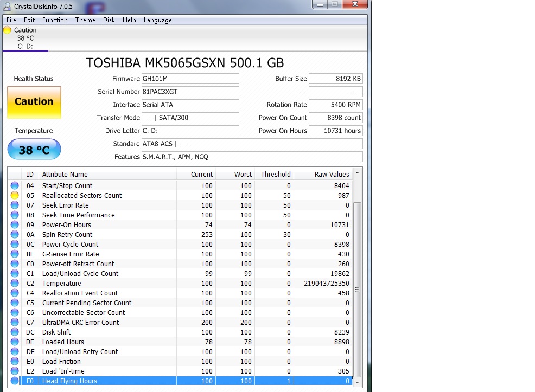Click the status icon for Power Cycle Count
535x392 pixels.
15,244
